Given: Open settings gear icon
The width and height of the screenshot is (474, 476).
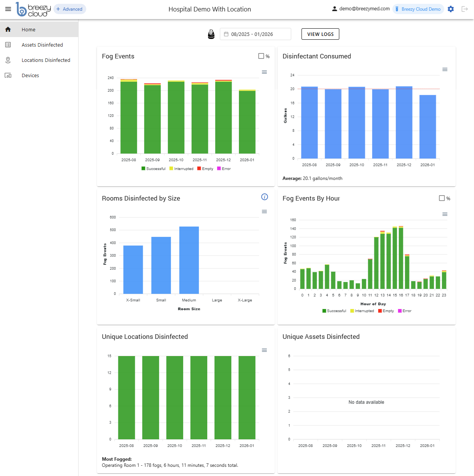Looking at the screenshot, I should (x=451, y=9).
